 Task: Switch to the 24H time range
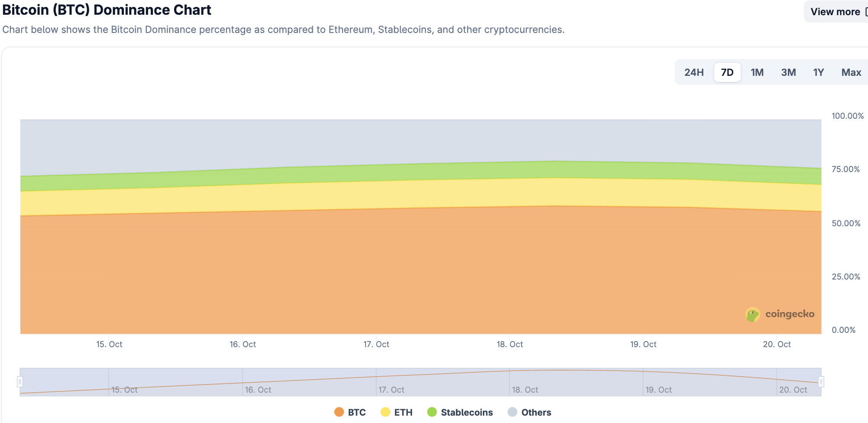693,72
